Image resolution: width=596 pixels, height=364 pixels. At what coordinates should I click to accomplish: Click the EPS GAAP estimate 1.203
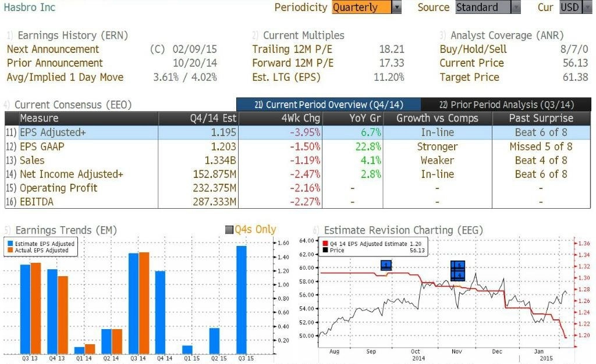pyautogui.click(x=223, y=147)
